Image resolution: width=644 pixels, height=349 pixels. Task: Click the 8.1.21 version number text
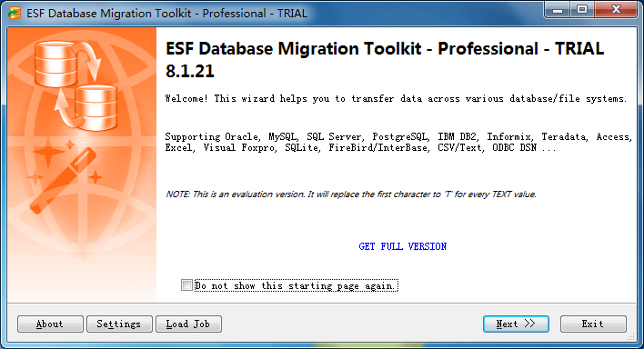190,71
